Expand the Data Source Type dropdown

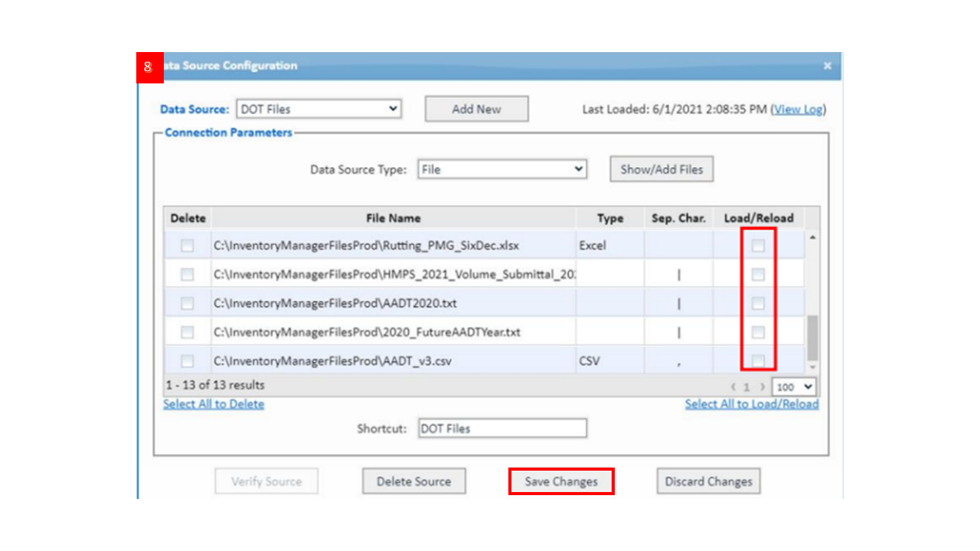tap(502, 169)
